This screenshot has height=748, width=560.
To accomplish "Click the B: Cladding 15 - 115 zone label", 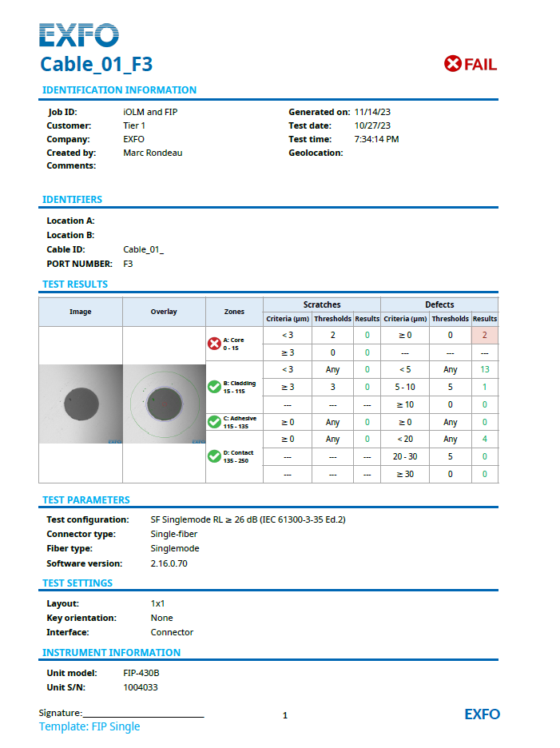I will click(240, 387).
